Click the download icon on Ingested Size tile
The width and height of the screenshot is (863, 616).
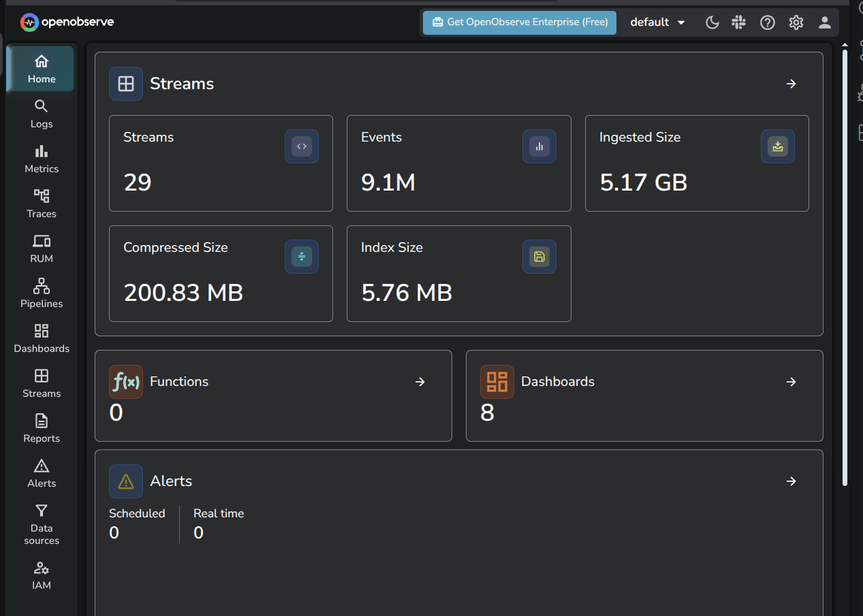778,146
